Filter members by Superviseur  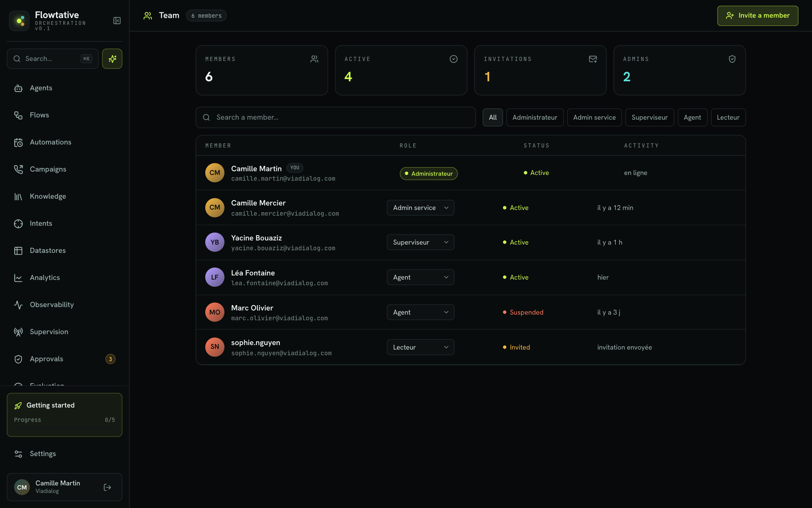(x=650, y=117)
